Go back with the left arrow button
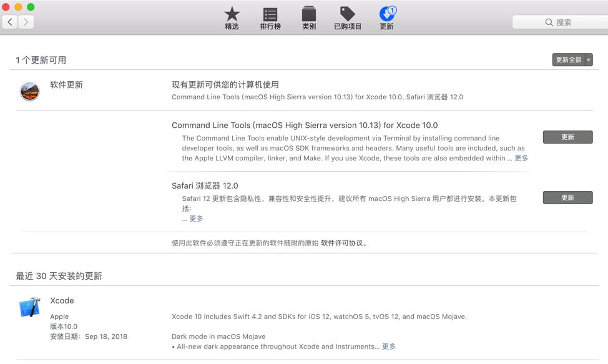 (x=10, y=22)
